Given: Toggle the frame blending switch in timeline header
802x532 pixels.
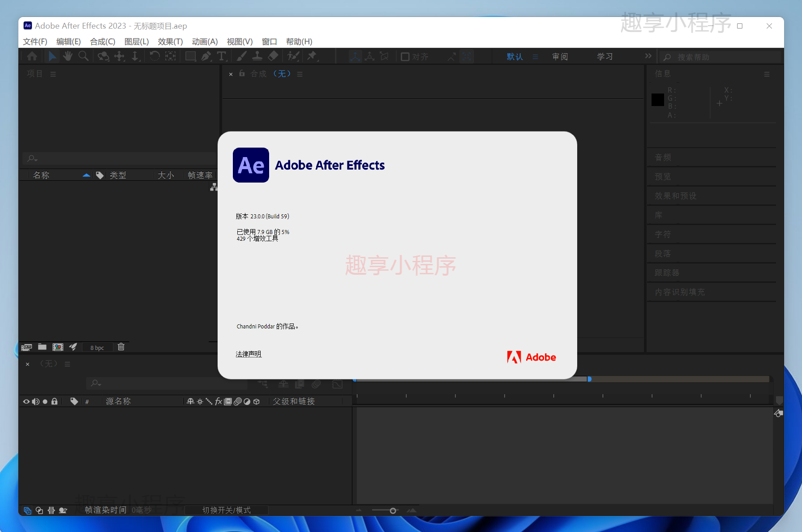Looking at the screenshot, I should point(300,384).
